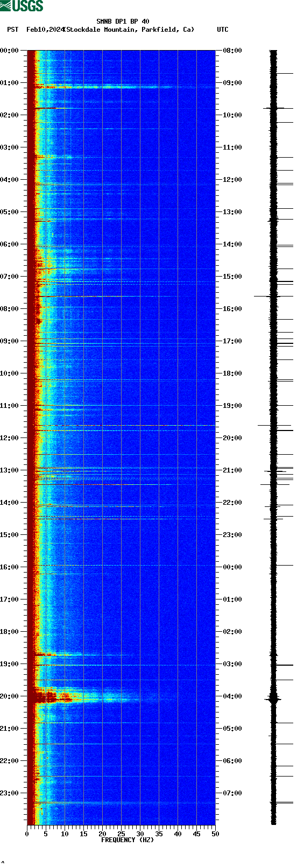Click the '06:00' UTC time label

[x=232, y=761]
